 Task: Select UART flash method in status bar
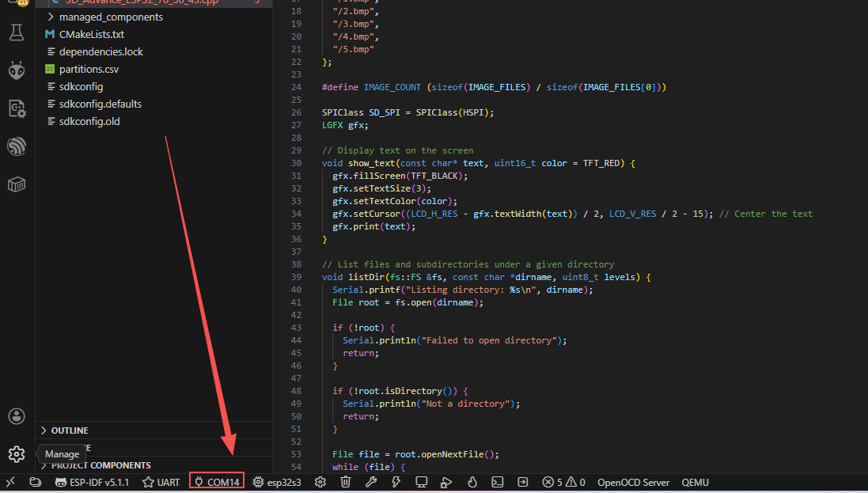pyautogui.click(x=161, y=482)
